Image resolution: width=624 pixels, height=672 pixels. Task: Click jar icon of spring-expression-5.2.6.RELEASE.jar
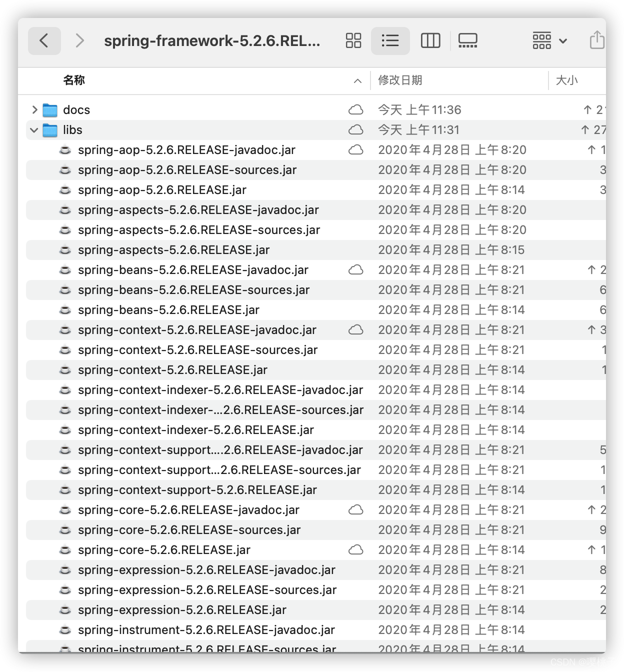pyautogui.click(x=65, y=610)
